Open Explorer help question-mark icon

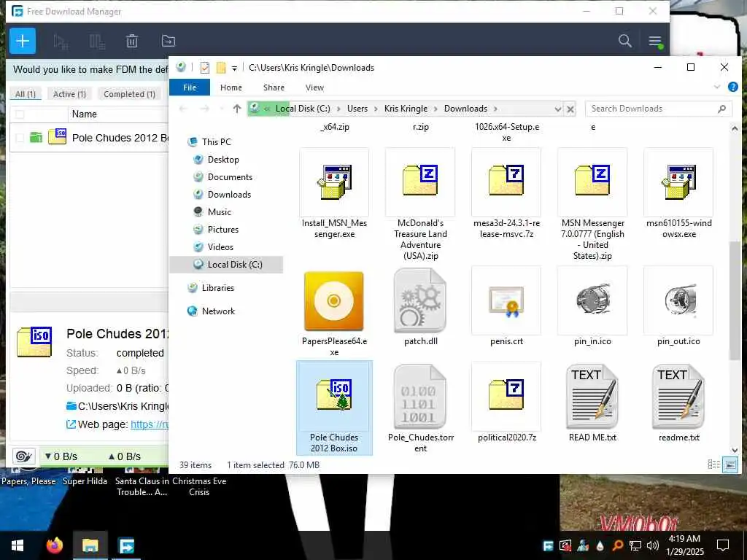[732, 87]
